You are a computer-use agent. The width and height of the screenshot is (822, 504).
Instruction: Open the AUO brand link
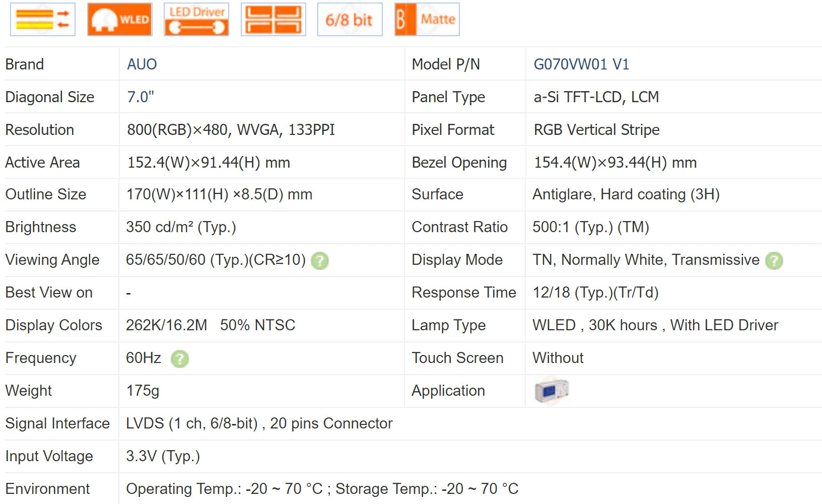point(142,64)
